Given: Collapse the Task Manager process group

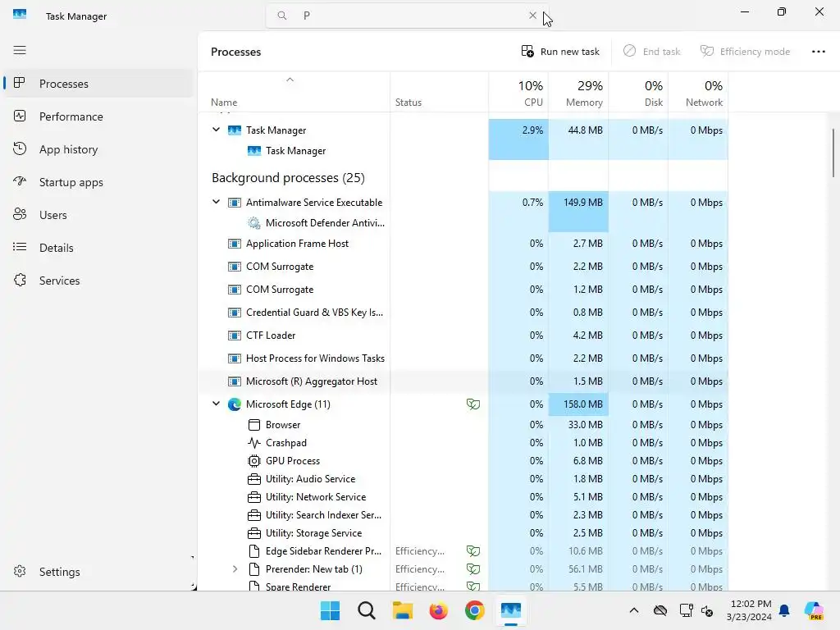Looking at the screenshot, I should click(216, 130).
